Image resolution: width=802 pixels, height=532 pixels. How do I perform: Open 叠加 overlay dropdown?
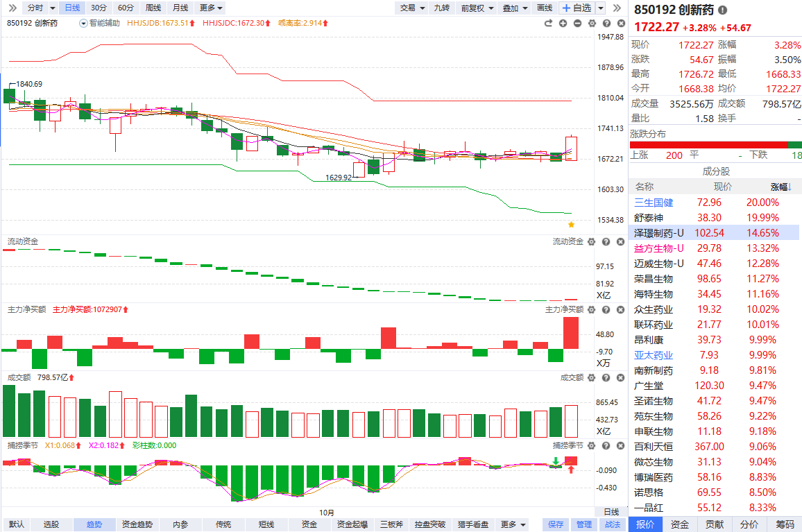pyautogui.click(x=515, y=8)
